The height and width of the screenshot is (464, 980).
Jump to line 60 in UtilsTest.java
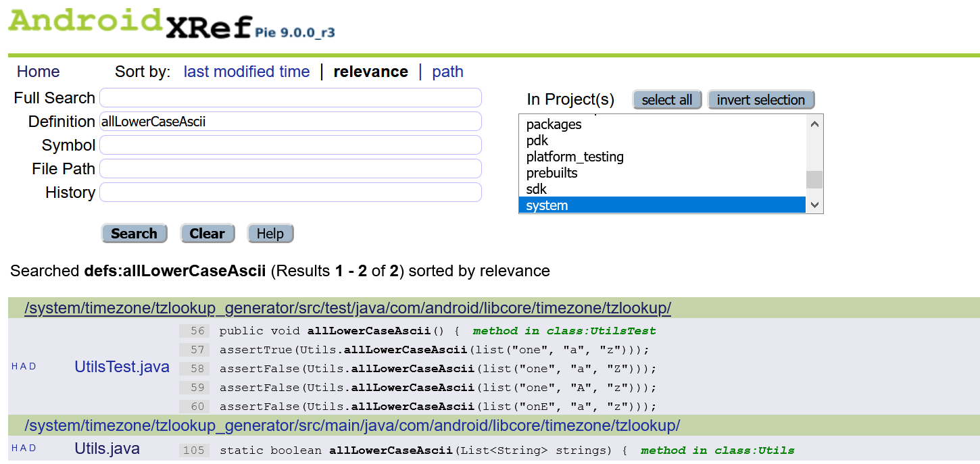[195, 407]
